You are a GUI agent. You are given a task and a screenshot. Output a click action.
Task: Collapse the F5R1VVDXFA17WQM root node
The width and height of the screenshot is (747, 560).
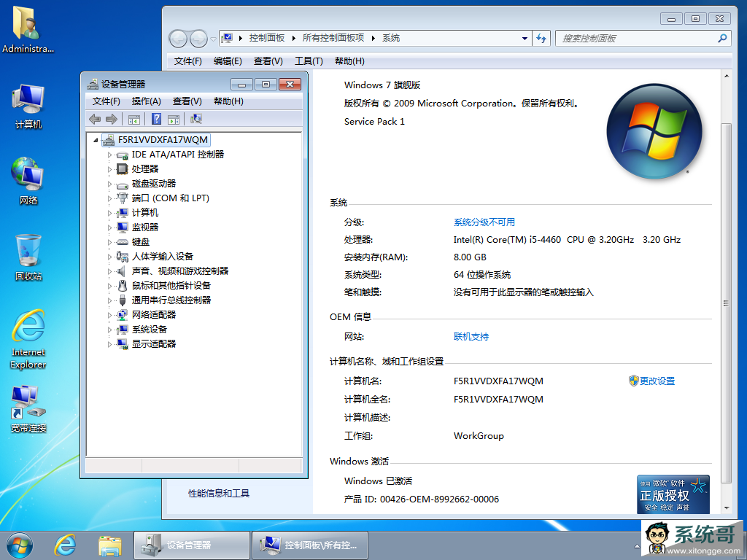point(96,140)
